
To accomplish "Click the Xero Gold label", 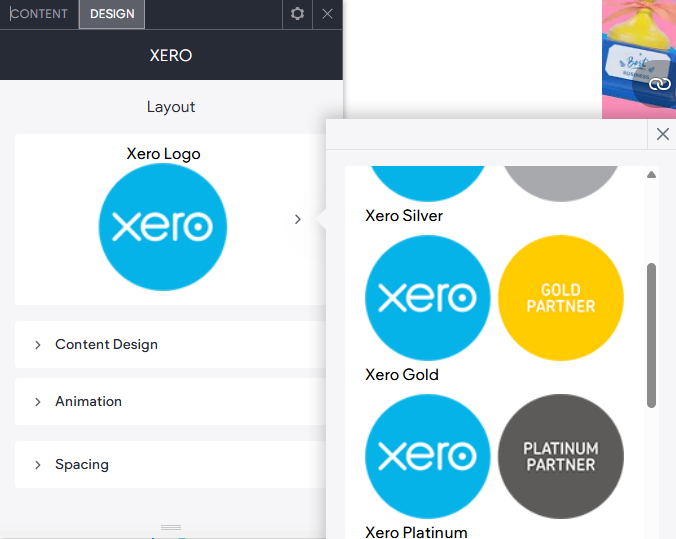I will pos(402,374).
